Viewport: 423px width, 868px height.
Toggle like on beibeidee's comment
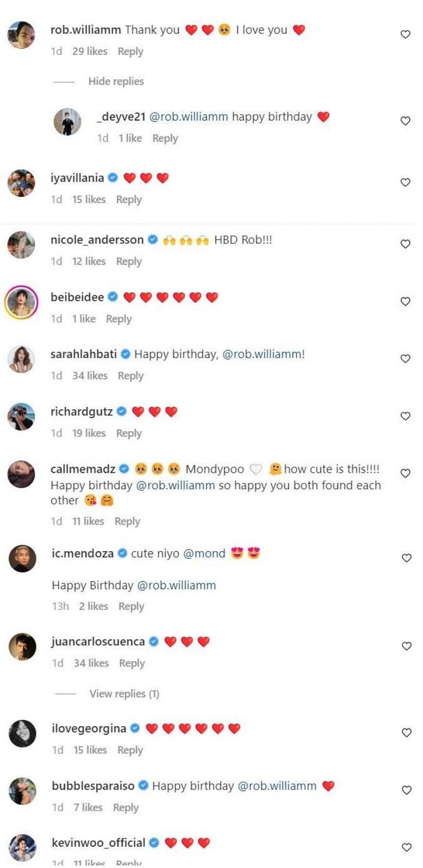coord(405,301)
